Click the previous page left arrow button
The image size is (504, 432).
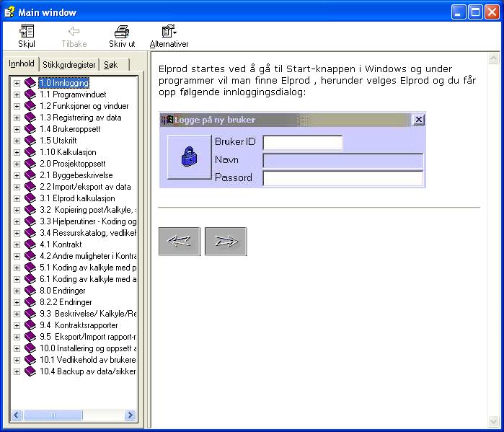180,242
